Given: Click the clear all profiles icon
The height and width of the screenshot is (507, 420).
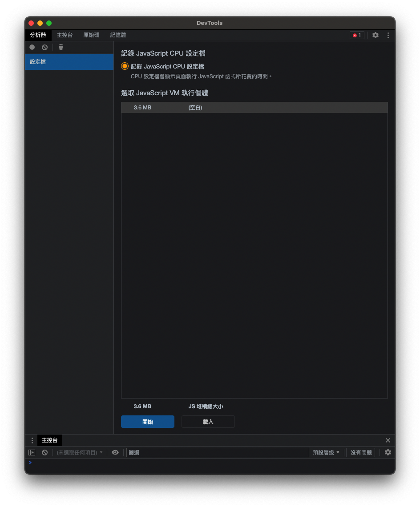Looking at the screenshot, I should click(x=44, y=47).
